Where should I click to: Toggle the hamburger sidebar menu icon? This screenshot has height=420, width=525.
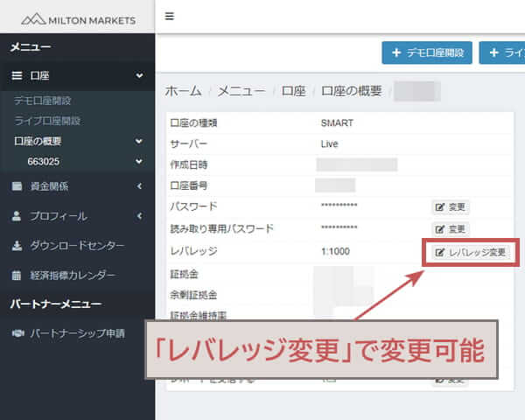pyautogui.click(x=170, y=16)
